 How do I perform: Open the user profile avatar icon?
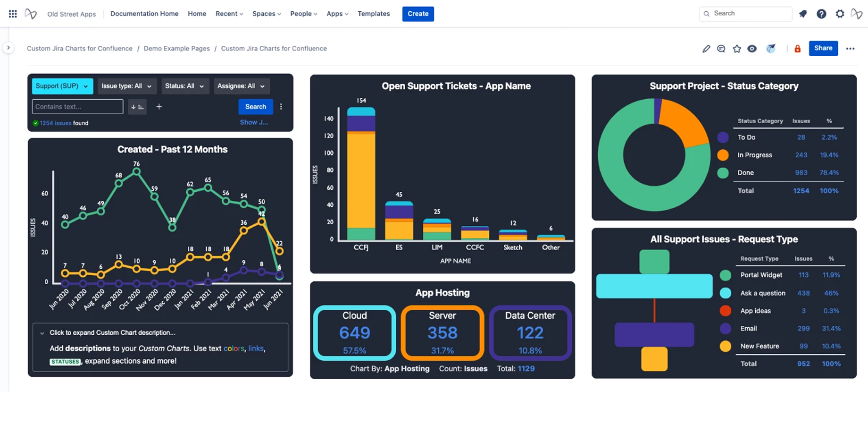857,14
